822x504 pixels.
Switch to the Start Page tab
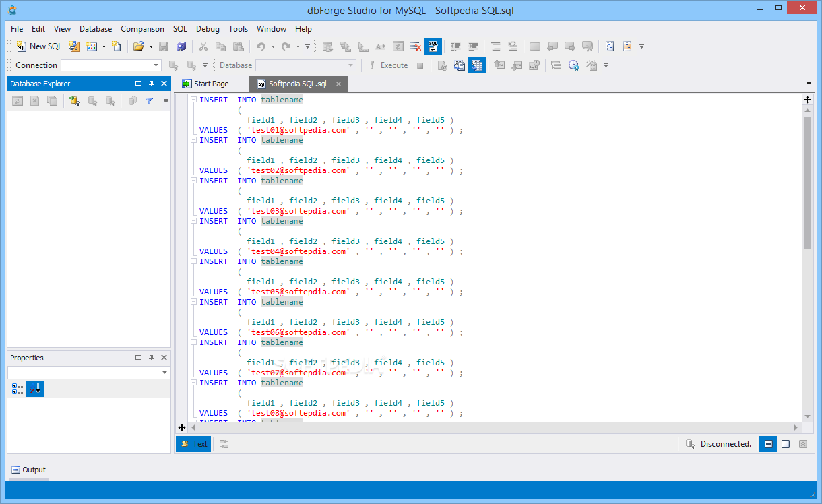click(205, 84)
